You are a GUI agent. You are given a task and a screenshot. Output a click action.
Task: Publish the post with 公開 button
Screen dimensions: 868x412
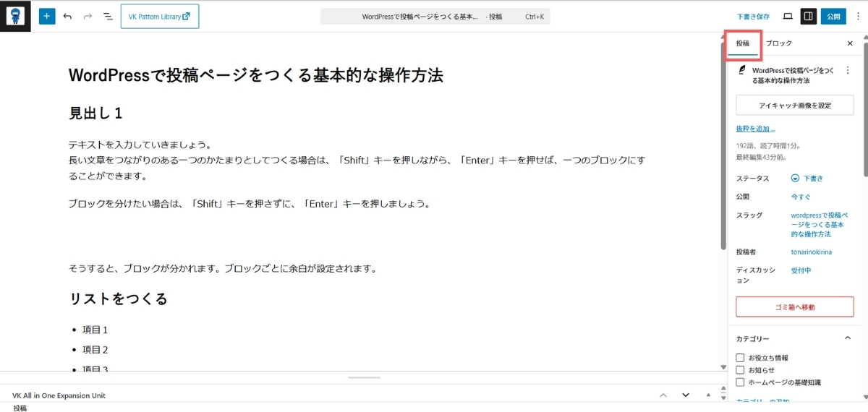point(833,16)
